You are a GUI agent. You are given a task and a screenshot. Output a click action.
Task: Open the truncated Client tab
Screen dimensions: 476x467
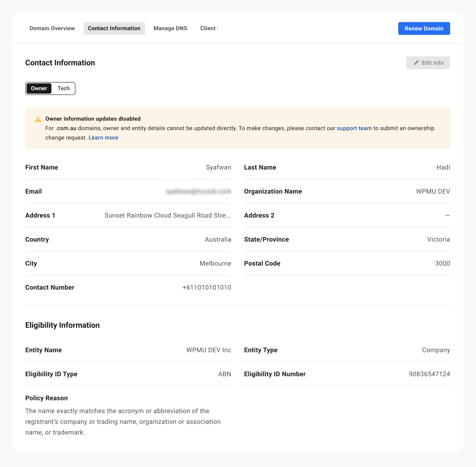tap(208, 28)
